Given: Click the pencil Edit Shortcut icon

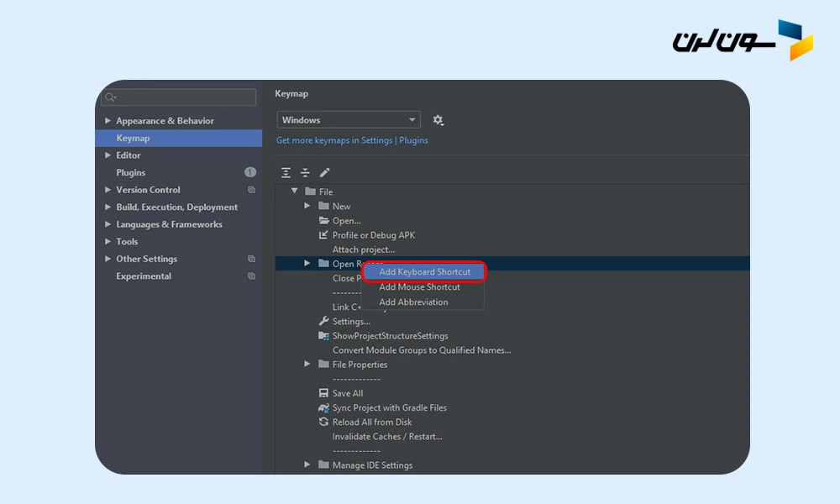Looking at the screenshot, I should 325,172.
